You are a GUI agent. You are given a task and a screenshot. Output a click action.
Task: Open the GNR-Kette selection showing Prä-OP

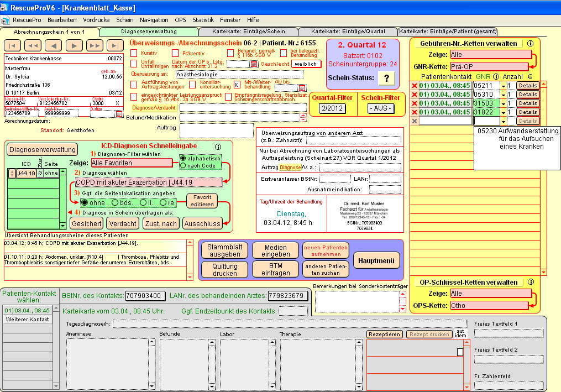coord(490,66)
